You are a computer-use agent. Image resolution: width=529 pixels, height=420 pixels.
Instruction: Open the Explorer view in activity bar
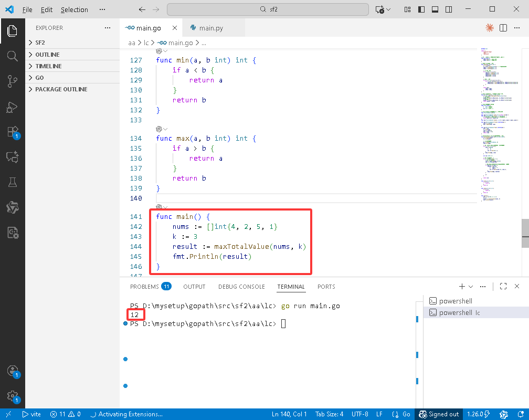pos(12,31)
